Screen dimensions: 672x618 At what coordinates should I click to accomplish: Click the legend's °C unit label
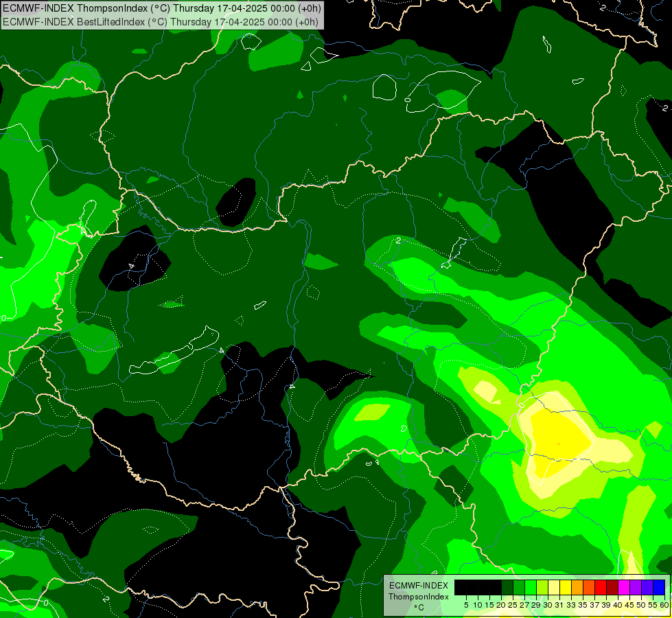419,607
